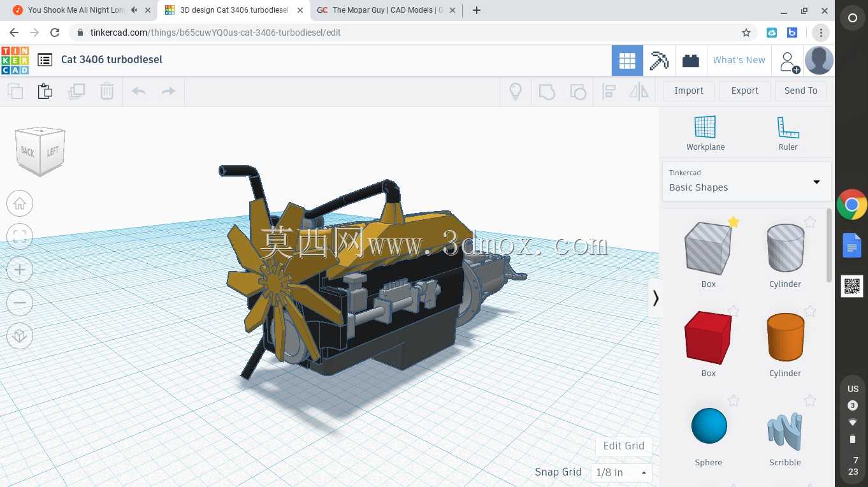Zoom in with the plus button
Image resolution: width=868 pixels, height=487 pixels.
[20, 270]
